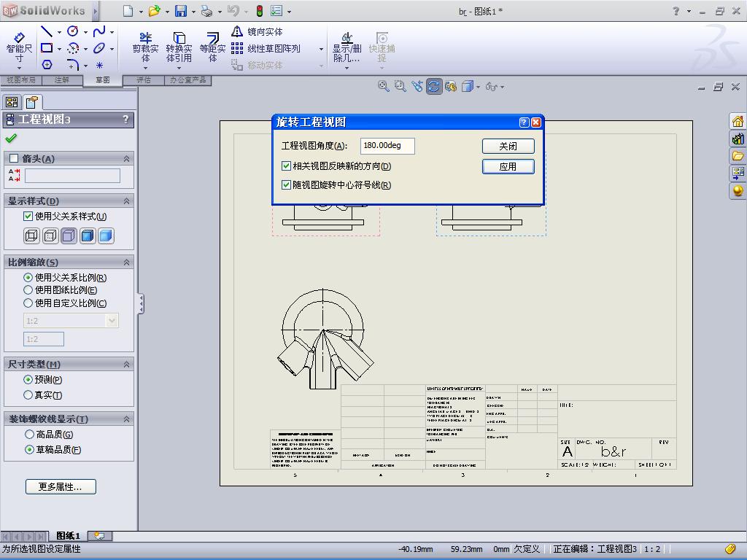Click the Zoom to Area icon
This screenshot has width=747, height=560.
pyautogui.click(x=400, y=86)
